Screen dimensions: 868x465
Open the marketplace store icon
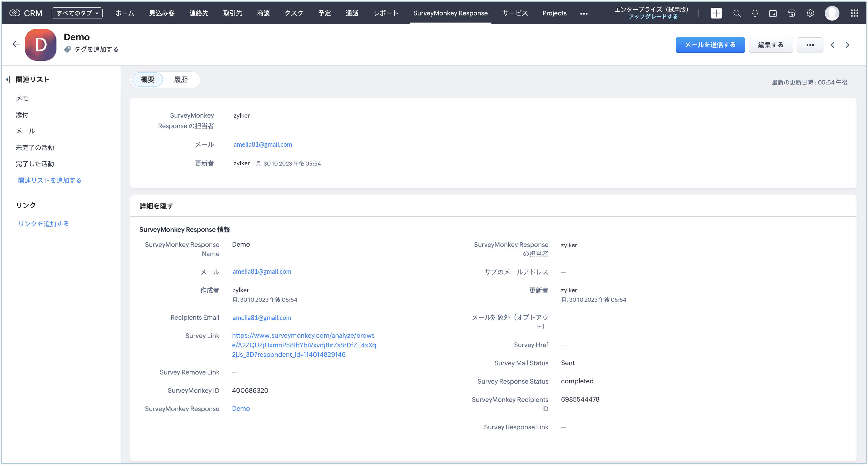792,13
